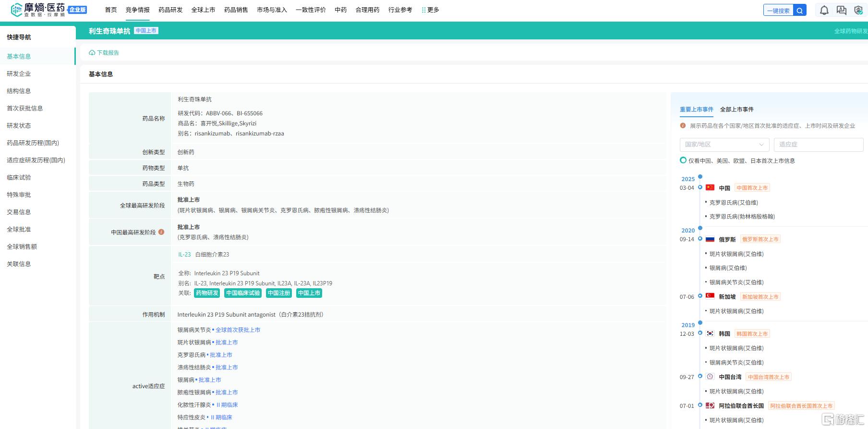This screenshot has width=868, height=429.
Task: Jump to 临床试验 in the sidebar
Action: 19,177
